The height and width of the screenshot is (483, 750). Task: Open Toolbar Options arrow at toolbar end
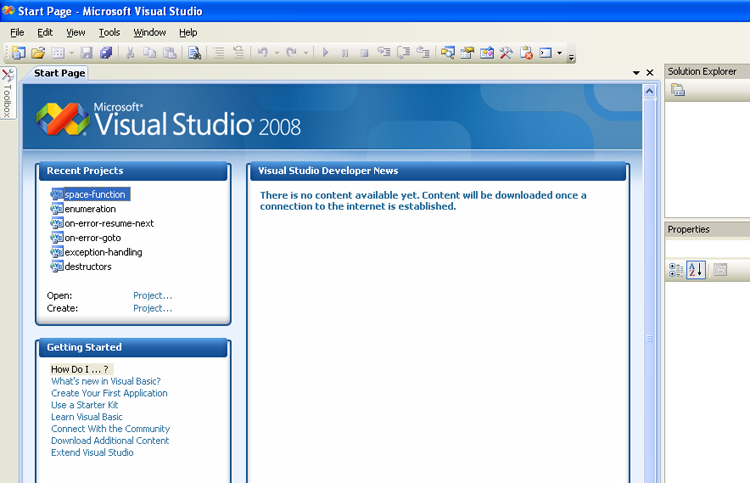(571, 58)
